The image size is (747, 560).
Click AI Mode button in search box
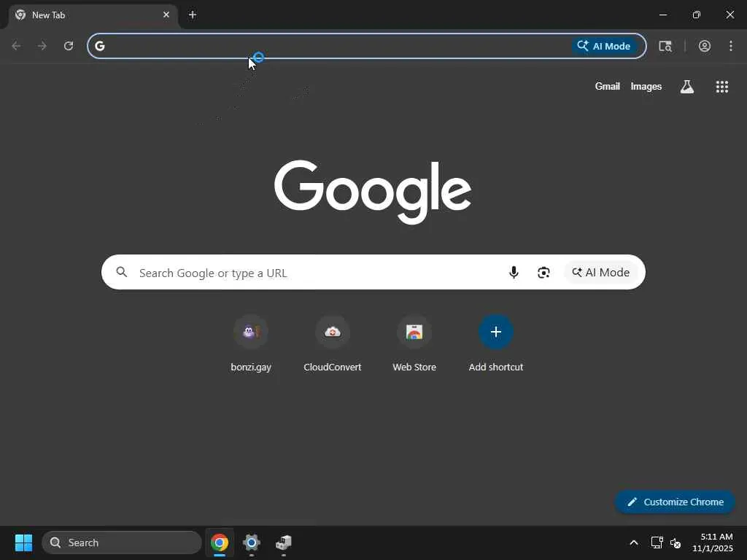[601, 273]
